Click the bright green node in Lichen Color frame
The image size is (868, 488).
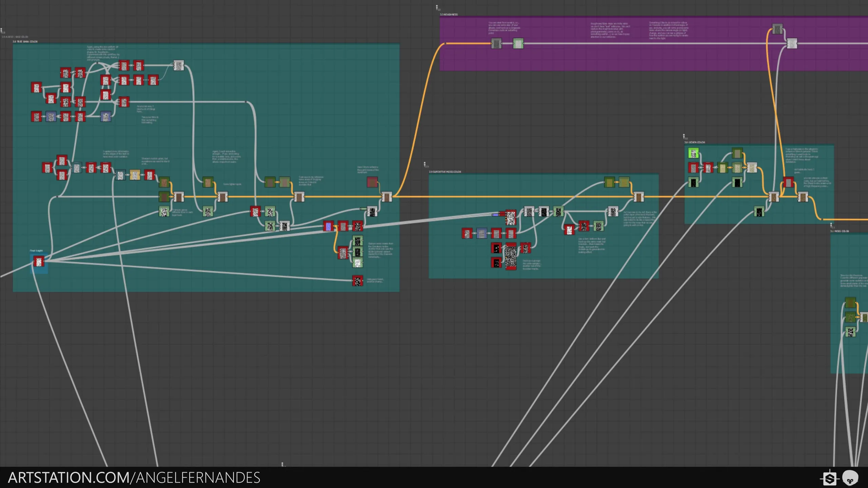[x=693, y=153]
